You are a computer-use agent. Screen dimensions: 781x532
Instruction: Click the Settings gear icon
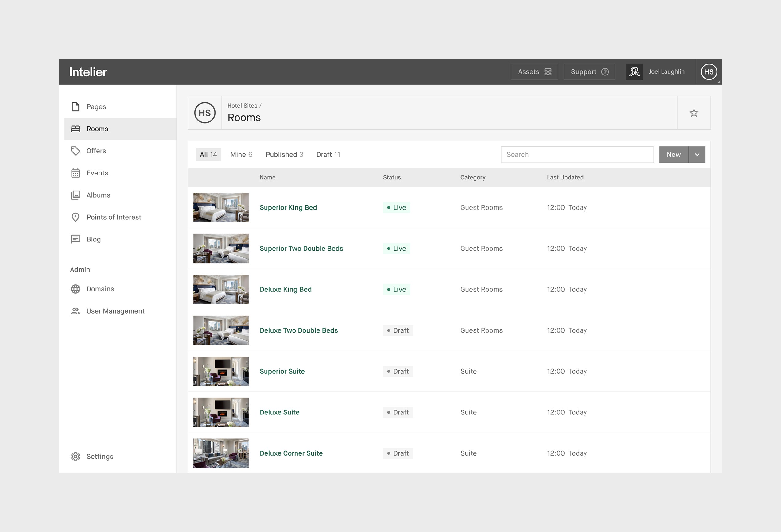(75, 456)
